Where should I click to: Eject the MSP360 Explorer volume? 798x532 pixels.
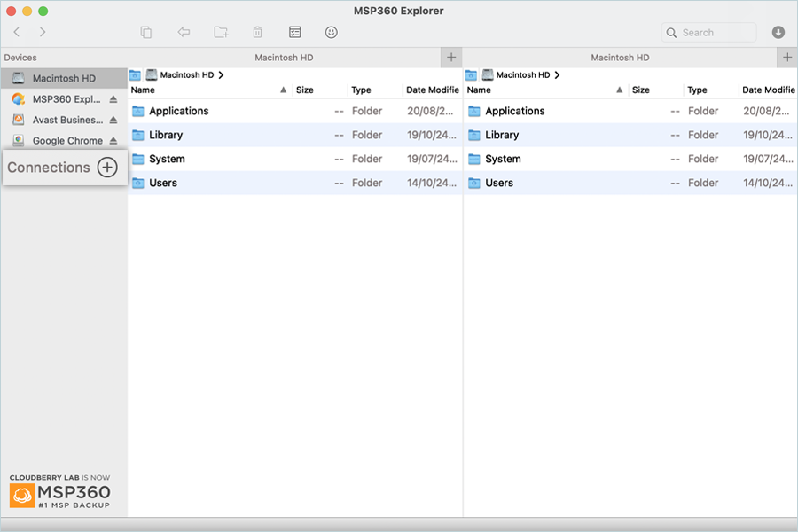pyautogui.click(x=113, y=99)
